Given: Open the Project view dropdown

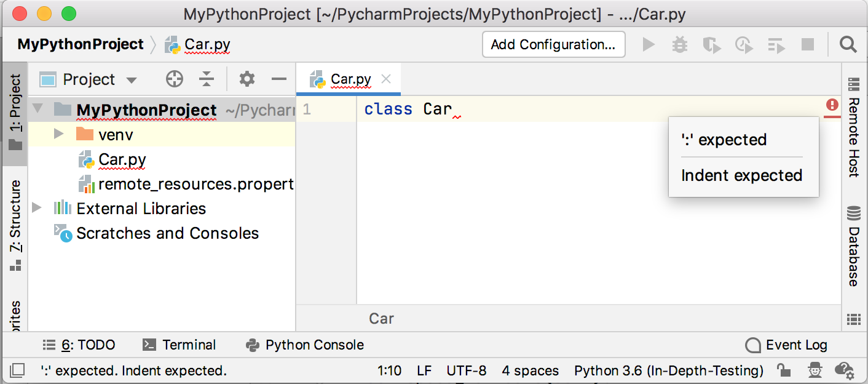Looking at the screenshot, I should click(x=131, y=80).
